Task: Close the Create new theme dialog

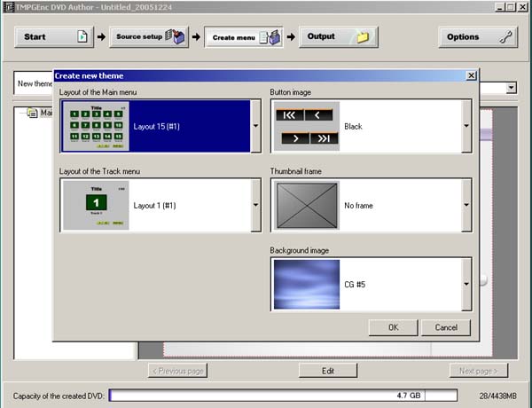Action: click(472, 75)
